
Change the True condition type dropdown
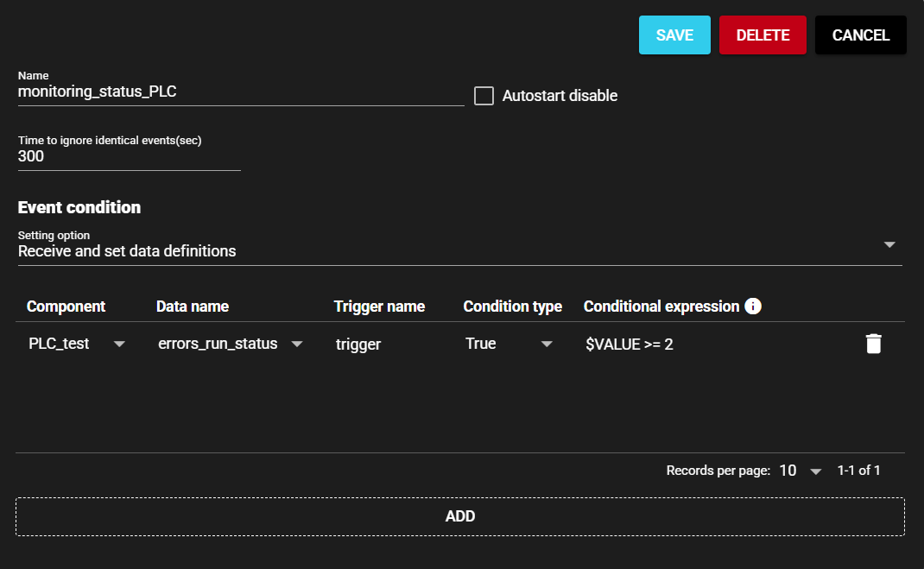[x=508, y=344]
